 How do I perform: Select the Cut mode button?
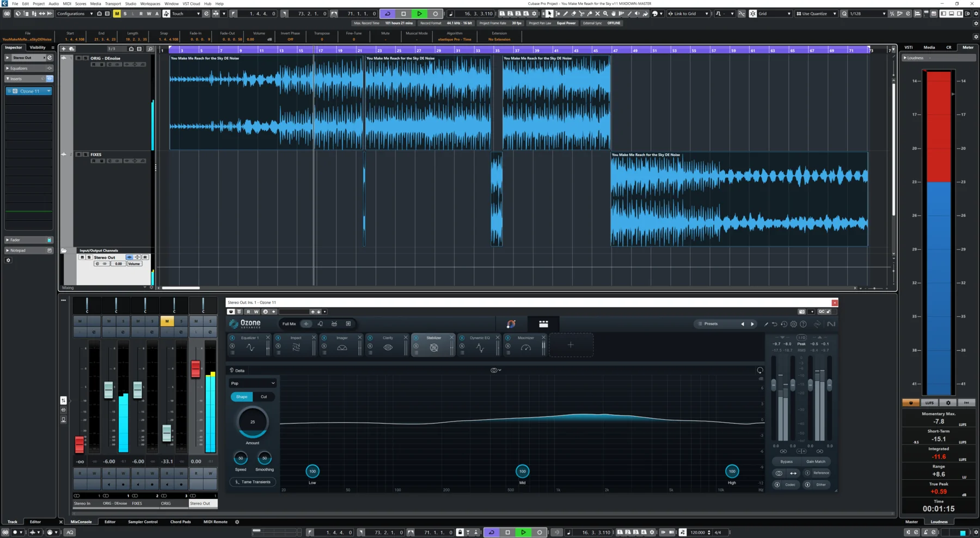264,396
